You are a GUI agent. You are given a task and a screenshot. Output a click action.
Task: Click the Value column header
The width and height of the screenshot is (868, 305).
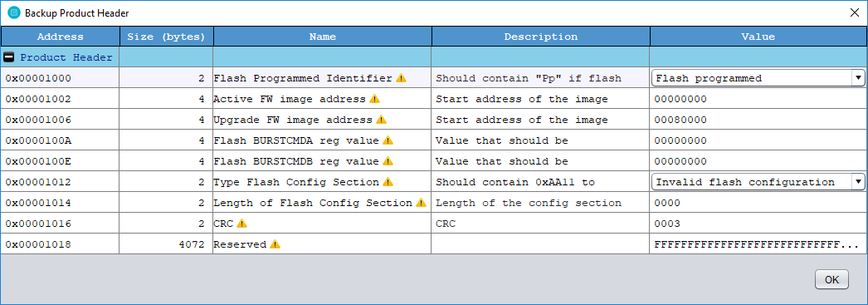(x=758, y=37)
